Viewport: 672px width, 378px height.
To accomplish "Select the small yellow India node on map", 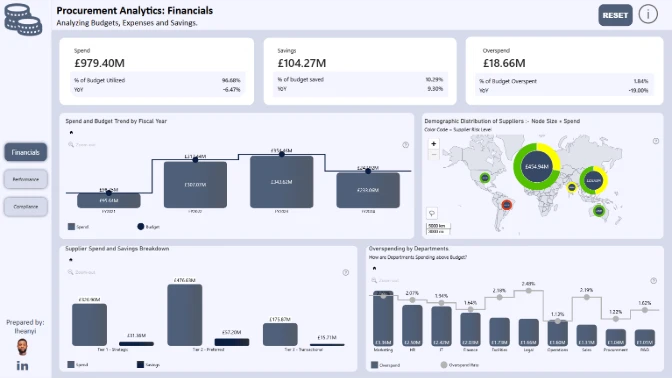I will click(x=572, y=187).
